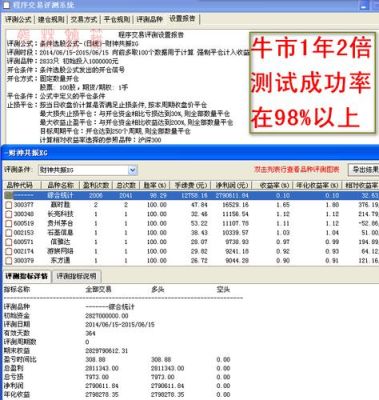The width and height of the screenshot is (379, 400).
Task: Click the 多头 column heading
Action: (x=157, y=289)
